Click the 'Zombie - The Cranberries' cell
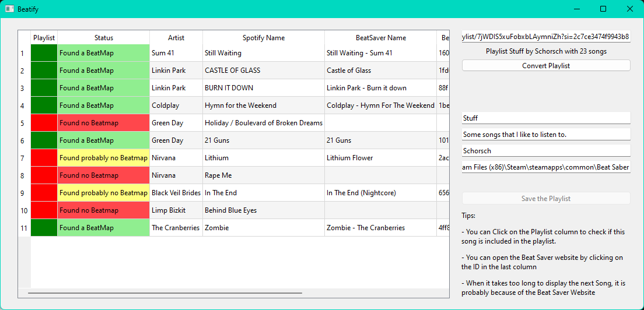This screenshot has width=644, height=310. pos(381,228)
